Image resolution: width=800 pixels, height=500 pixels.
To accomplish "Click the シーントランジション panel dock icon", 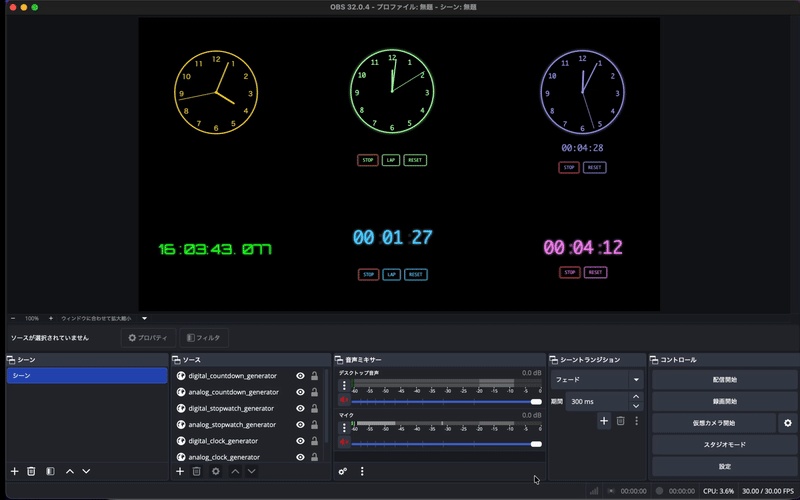I will (x=554, y=360).
